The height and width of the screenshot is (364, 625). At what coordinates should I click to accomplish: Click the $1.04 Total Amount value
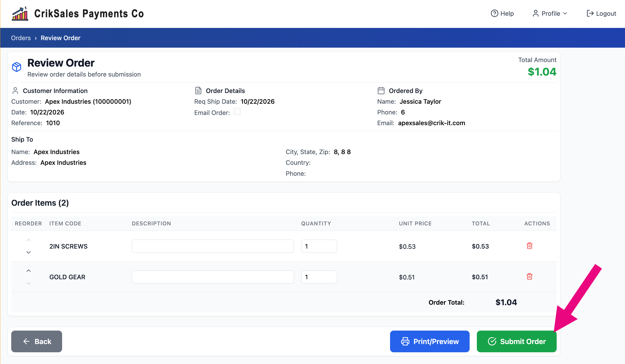click(x=542, y=72)
